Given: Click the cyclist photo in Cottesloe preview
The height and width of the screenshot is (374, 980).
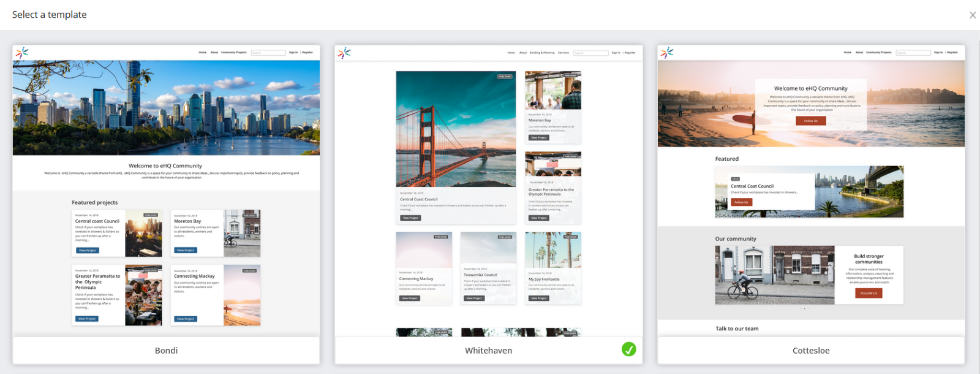Looking at the screenshot, I should tap(775, 275).
